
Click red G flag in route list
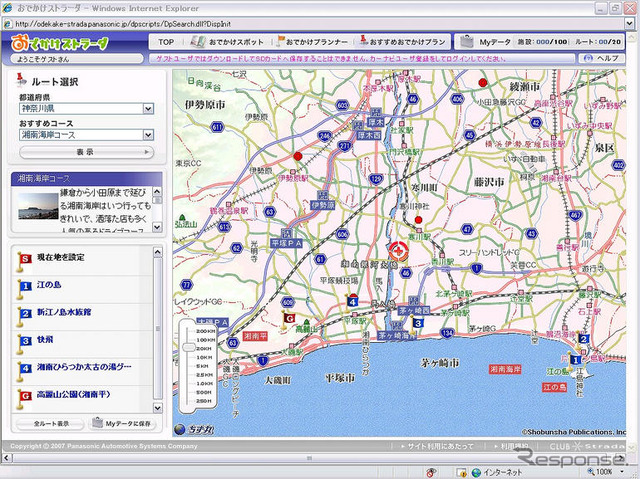point(24,399)
